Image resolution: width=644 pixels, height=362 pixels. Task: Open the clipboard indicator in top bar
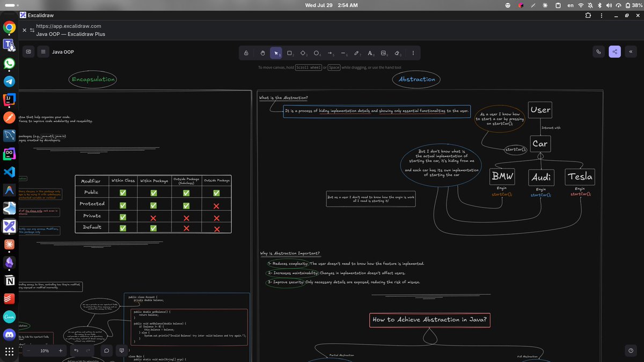558,5
